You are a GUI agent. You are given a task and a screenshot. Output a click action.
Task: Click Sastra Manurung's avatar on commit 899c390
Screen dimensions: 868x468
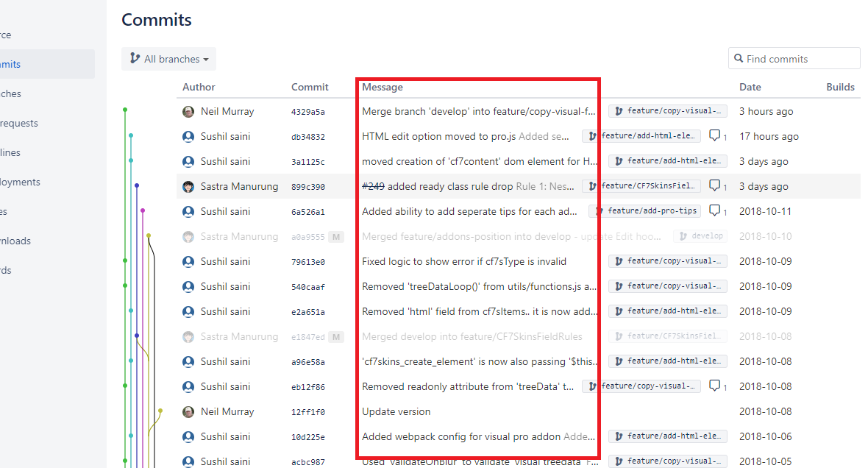coord(188,187)
